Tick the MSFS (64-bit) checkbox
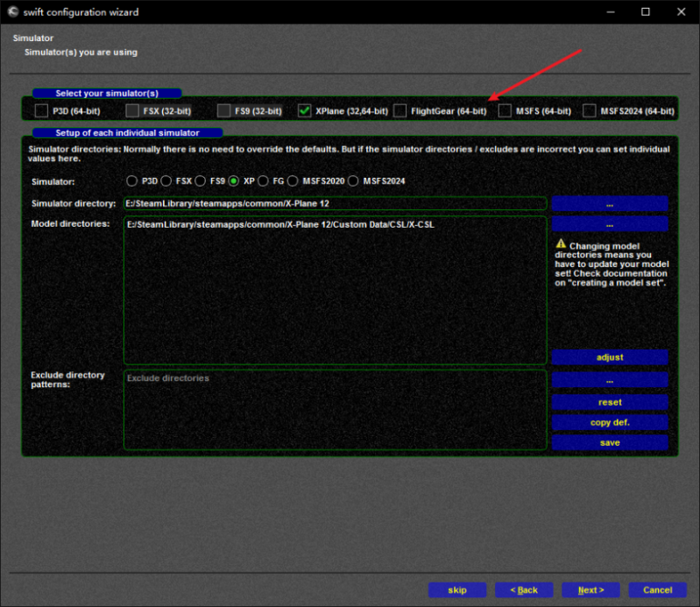 tap(506, 111)
